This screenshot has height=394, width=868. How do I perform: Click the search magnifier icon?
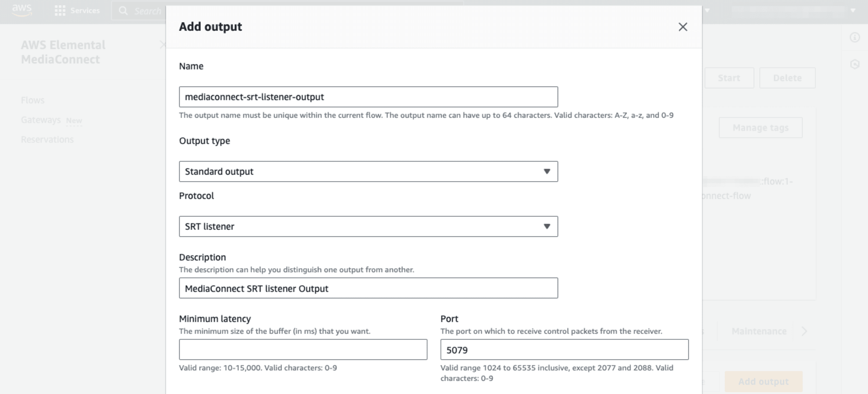click(123, 10)
